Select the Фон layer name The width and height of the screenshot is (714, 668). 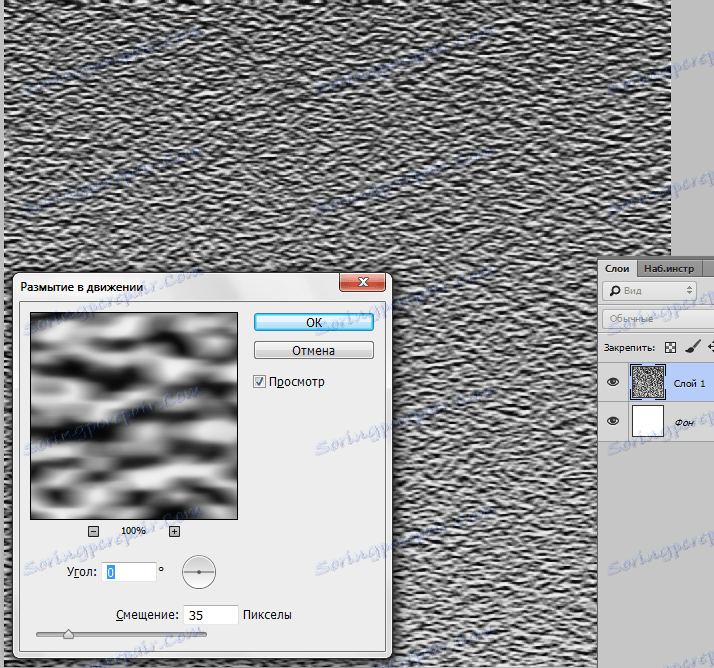click(x=684, y=423)
